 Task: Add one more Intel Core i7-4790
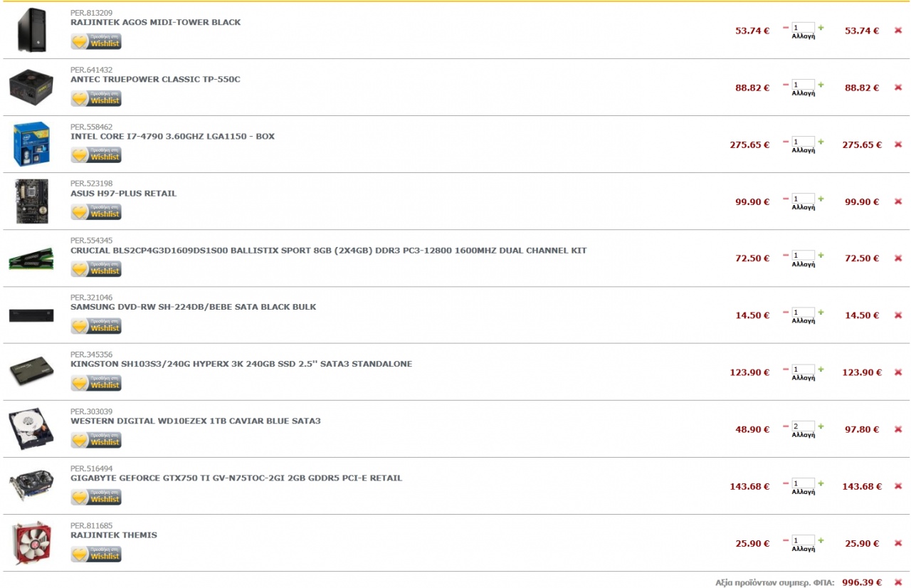click(x=821, y=142)
